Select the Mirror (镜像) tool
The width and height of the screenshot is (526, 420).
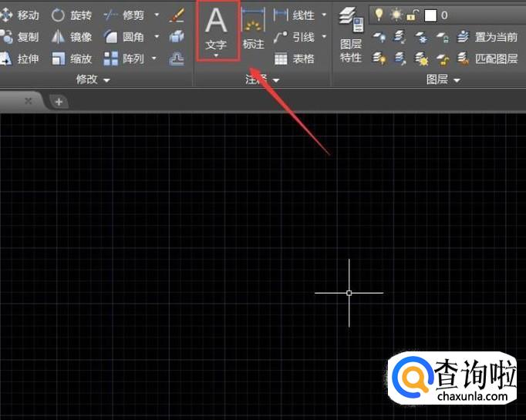point(71,37)
